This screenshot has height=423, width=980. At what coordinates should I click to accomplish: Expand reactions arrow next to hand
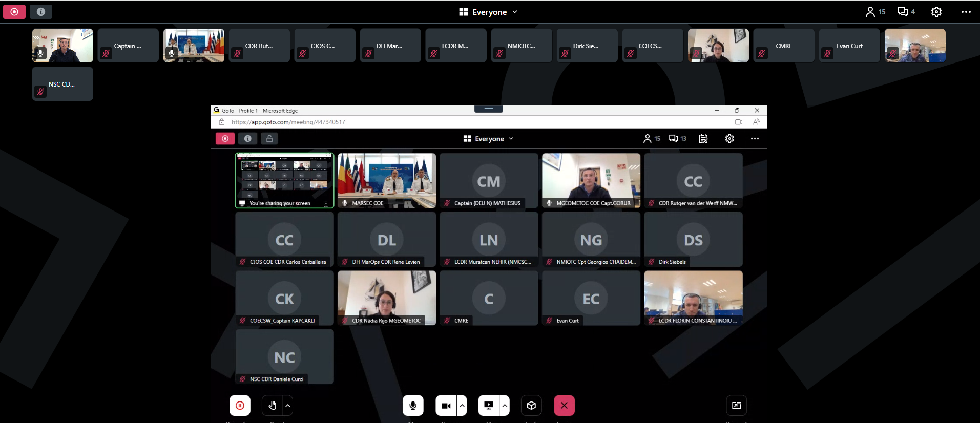[288, 406]
